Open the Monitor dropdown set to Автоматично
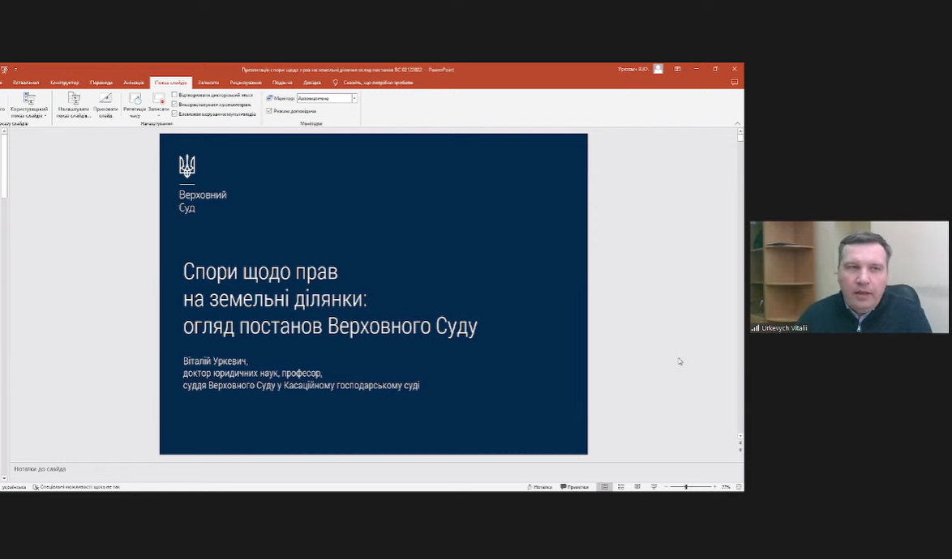Screen dimensions: 952x560 coord(354,98)
